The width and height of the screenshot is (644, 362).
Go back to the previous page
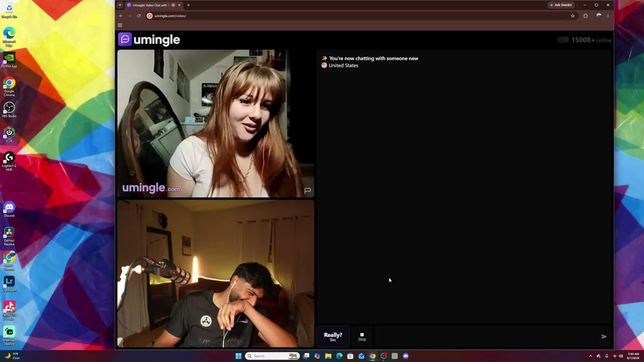[x=121, y=16]
